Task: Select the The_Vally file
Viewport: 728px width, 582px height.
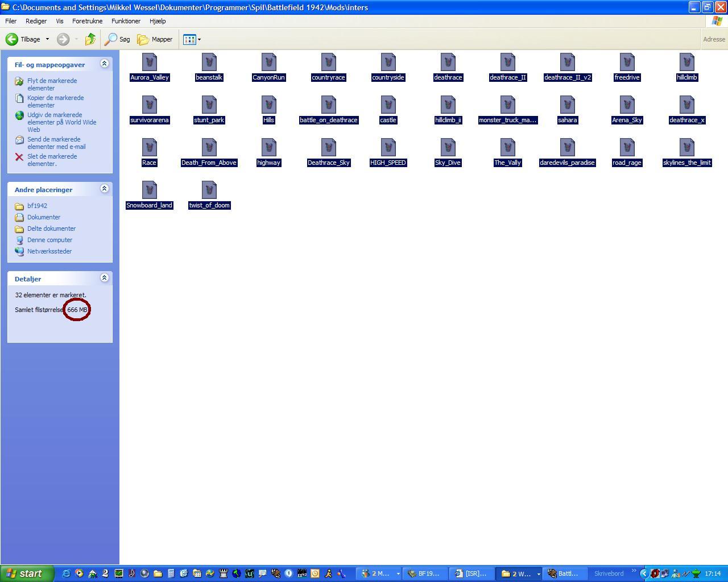Action: [507, 152]
